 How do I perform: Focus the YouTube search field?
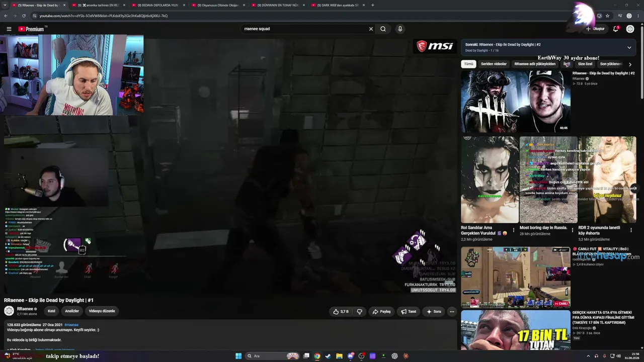click(x=304, y=29)
